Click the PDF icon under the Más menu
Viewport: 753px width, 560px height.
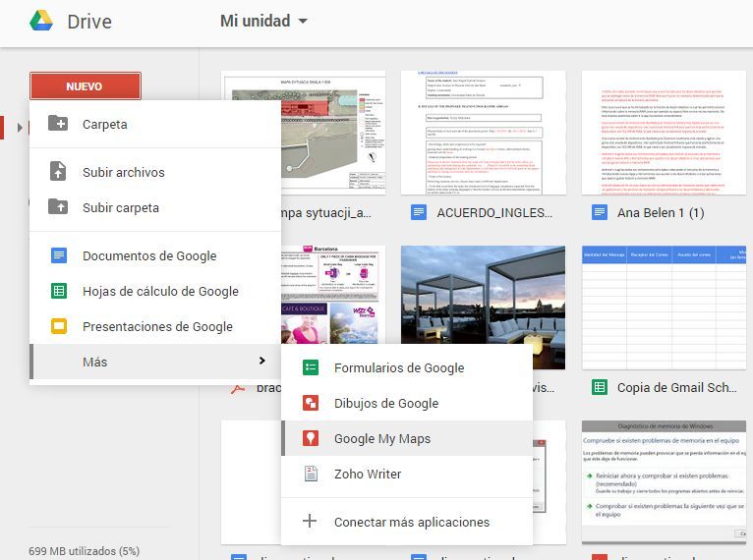click(x=238, y=389)
